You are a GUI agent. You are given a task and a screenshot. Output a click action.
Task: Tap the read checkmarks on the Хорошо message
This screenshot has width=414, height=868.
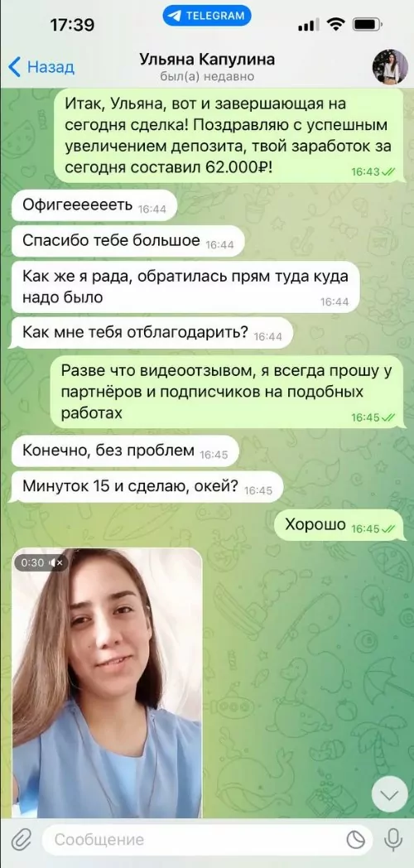[388, 529]
